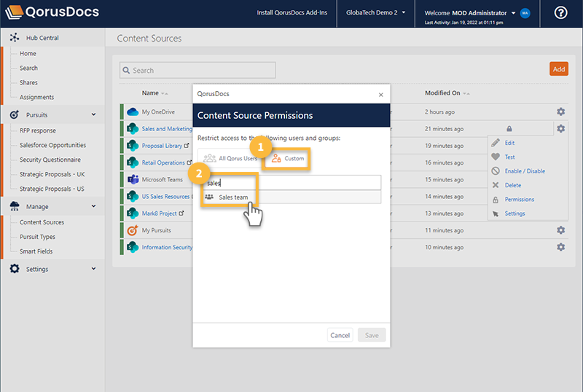Open Shares in sidebar
Screen dimensions: 583x392
pyautogui.click(x=28, y=82)
